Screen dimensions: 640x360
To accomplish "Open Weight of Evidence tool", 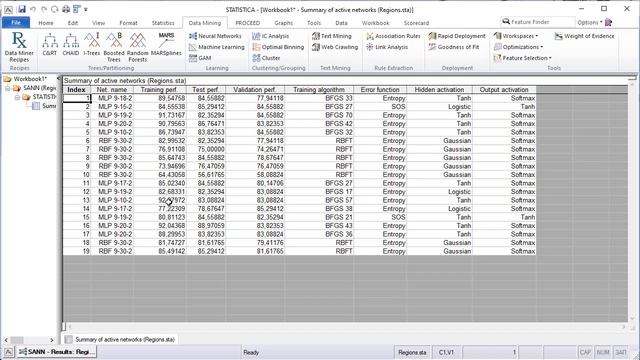I will 584,36.
